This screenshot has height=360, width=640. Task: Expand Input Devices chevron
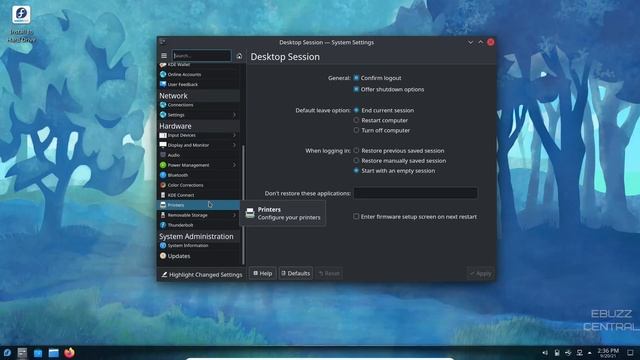234,135
